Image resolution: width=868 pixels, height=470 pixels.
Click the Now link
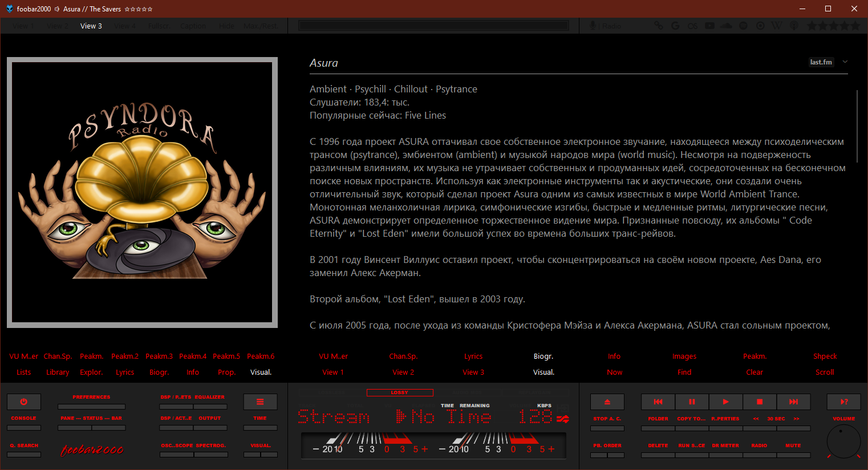click(615, 372)
